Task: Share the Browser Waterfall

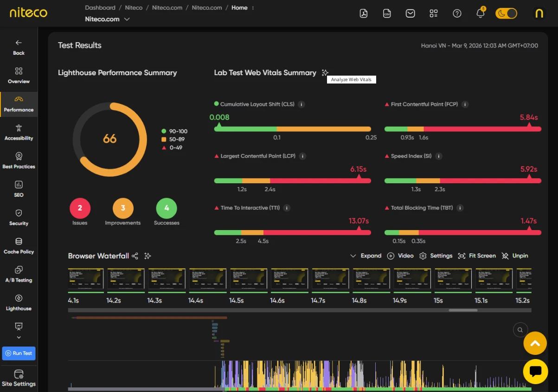Action: [x=135, y=256]
